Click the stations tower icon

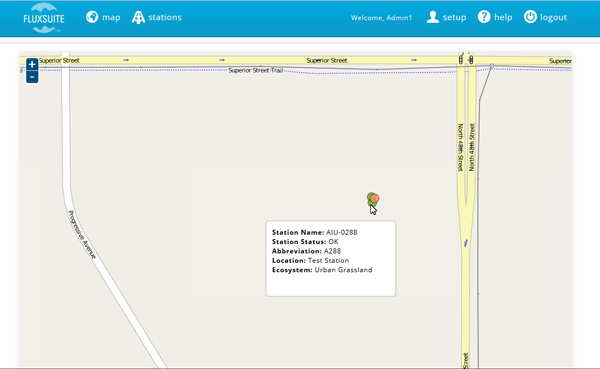138,17
